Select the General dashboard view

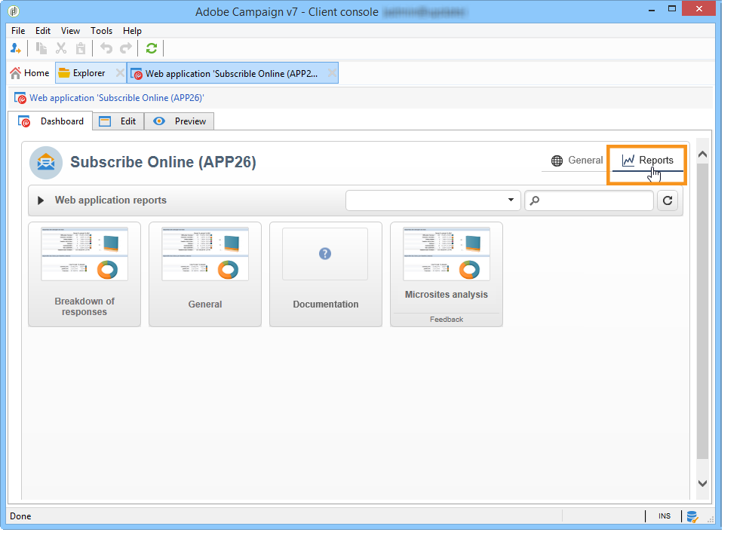pyautogui.click(x=576, y=161)
